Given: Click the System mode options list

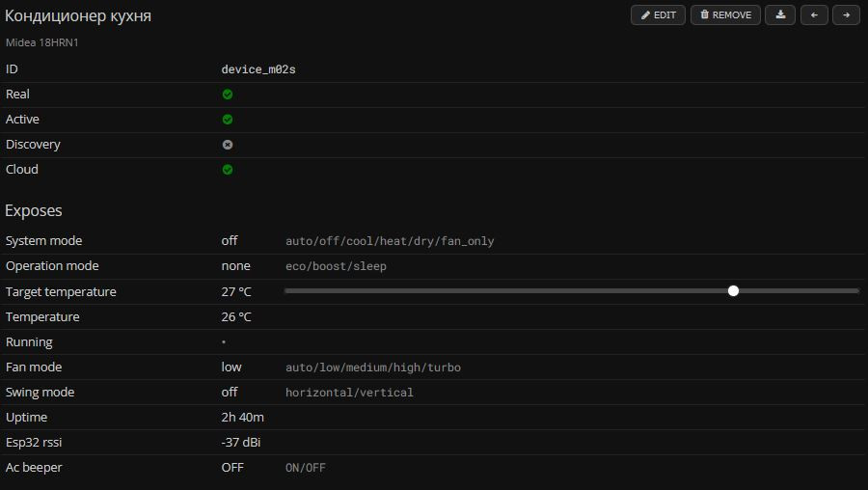Looking at the screenshot, I should click(x=390, y=241).
